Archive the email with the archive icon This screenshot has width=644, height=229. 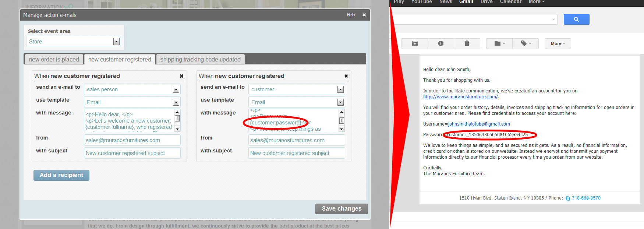click(415, 43)
